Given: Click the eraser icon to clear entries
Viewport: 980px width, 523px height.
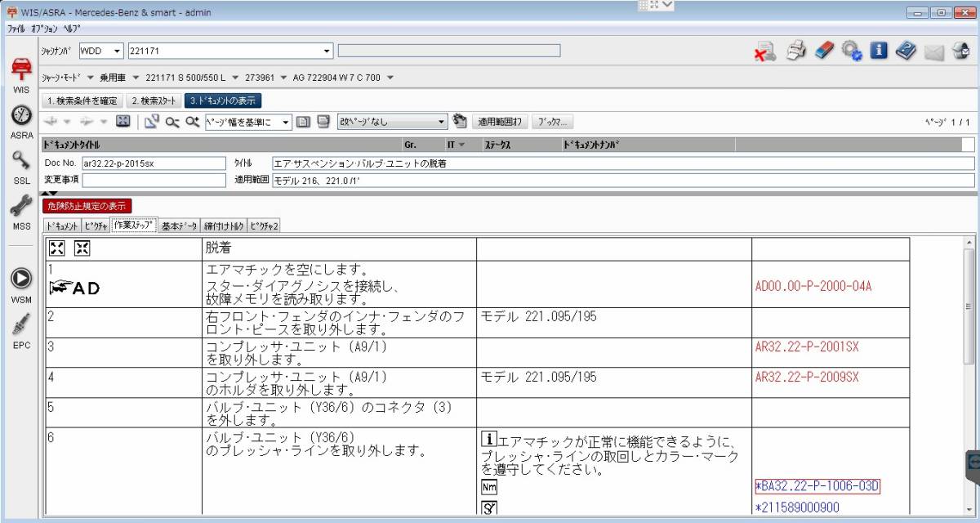Looking at the screenshot, I should click(x=823, y=50).
